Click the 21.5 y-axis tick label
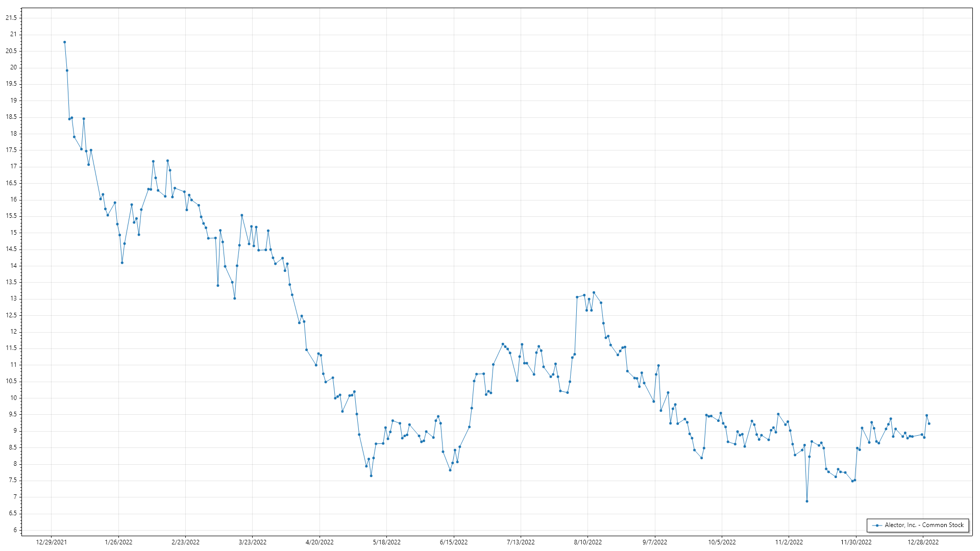The width and height of the screenshot is (980, 551). click(11, 18)
